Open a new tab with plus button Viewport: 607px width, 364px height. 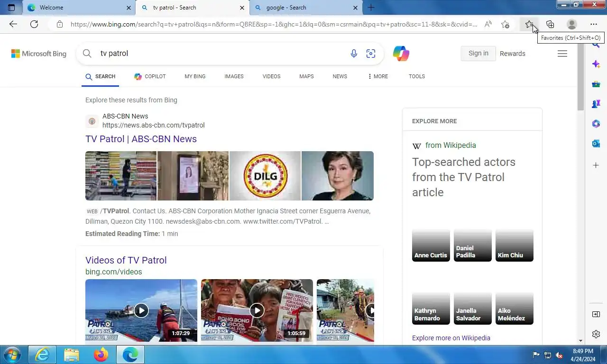click(371, 8)
